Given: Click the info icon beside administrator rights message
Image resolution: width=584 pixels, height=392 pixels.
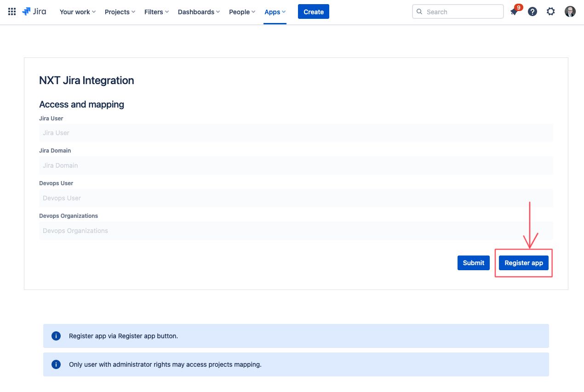Looking at the screenshot, I should (x=56, y=364).
